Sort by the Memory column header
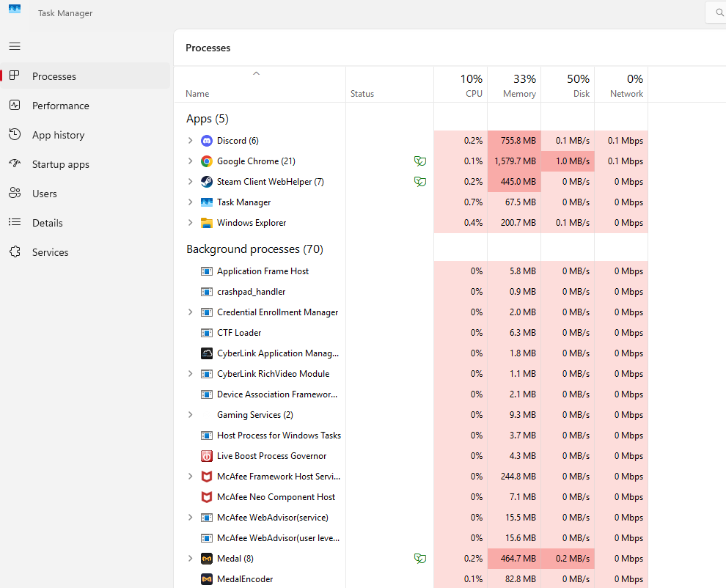 [514, 84]
